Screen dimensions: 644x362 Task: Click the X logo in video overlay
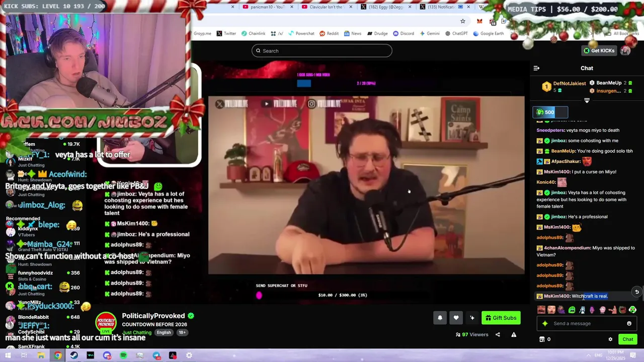point(219,104)
